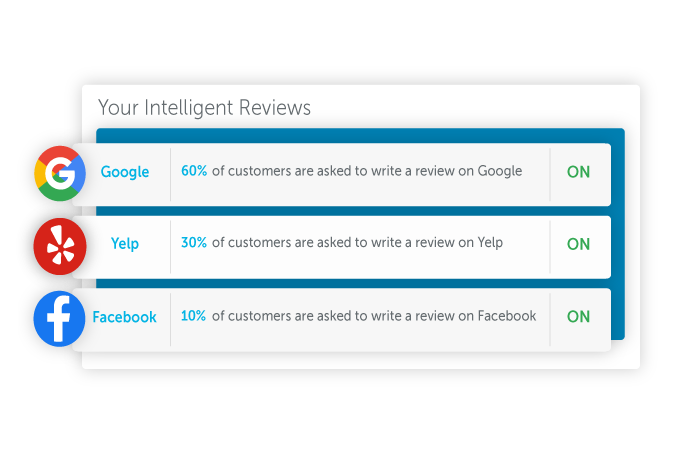Click the 30% percentage value
The height and width of the screenshot is (456, 684).
(194, 243)
